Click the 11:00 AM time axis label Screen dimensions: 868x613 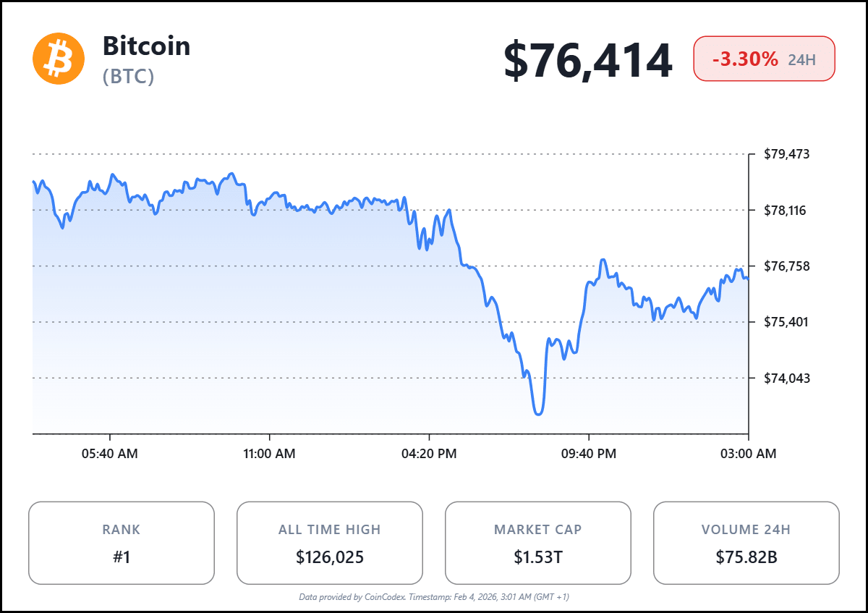pyautogui.click(x=269, y=454)
